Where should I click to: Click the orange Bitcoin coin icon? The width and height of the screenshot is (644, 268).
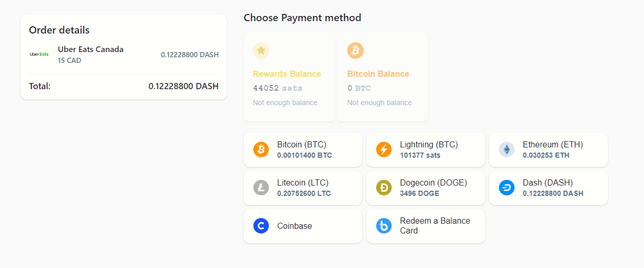(261, 150)
